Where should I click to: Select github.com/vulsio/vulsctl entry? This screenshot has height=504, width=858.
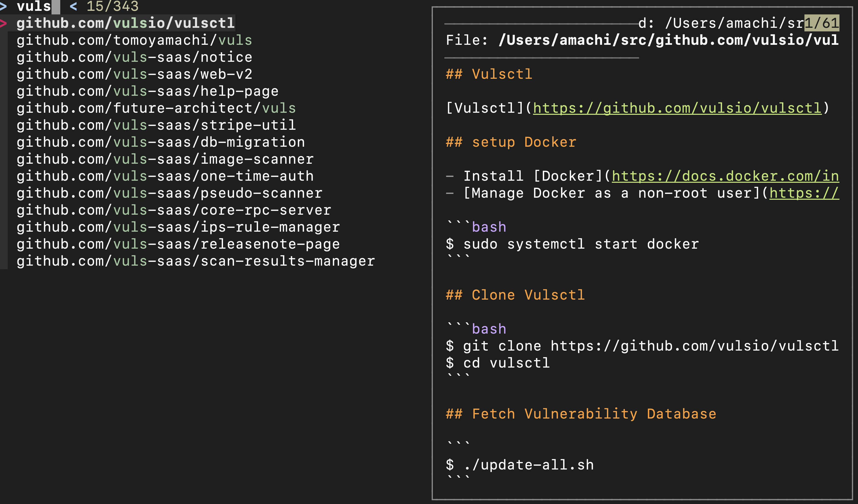126,23
